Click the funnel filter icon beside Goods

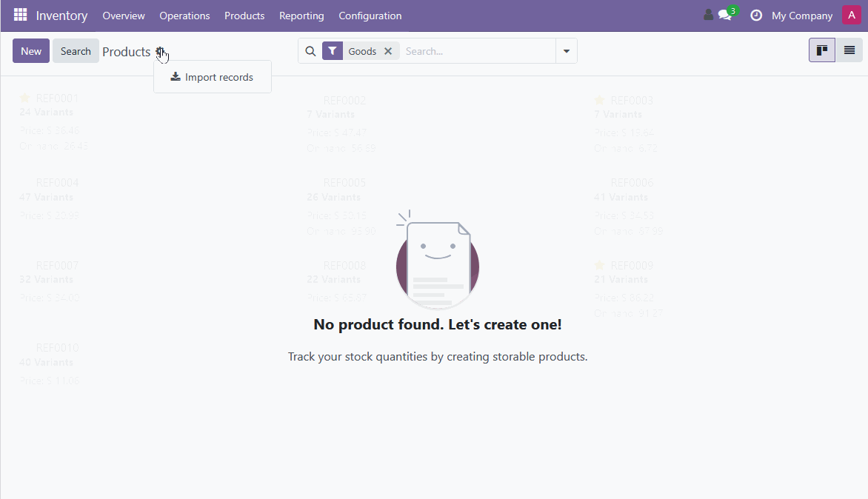point(333,51)
